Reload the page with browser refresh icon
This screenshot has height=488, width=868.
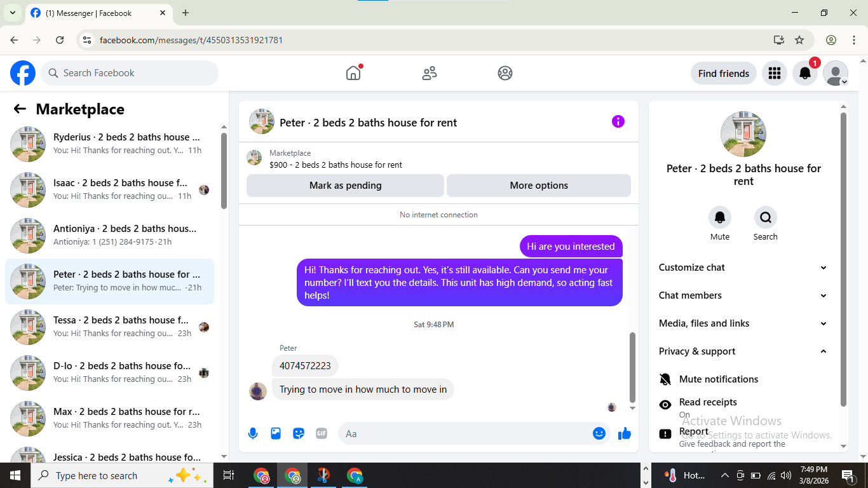pyautogui.click(x=60, y=40)
